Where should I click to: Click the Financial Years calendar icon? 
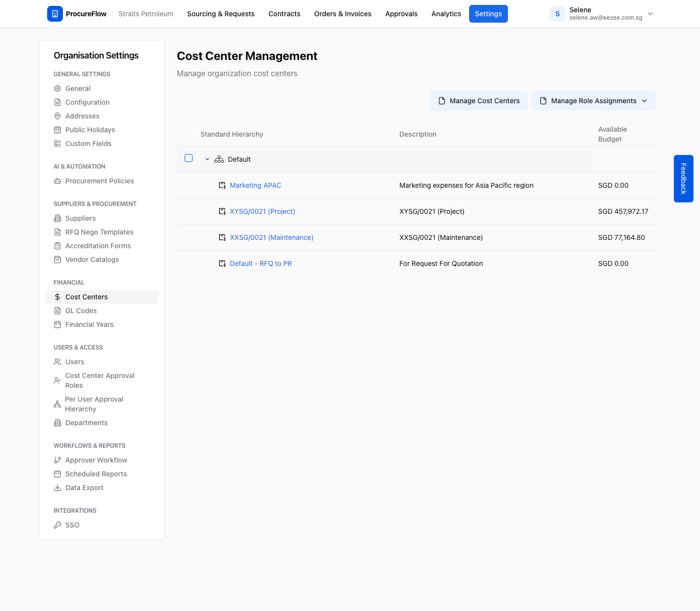(57, 324)
